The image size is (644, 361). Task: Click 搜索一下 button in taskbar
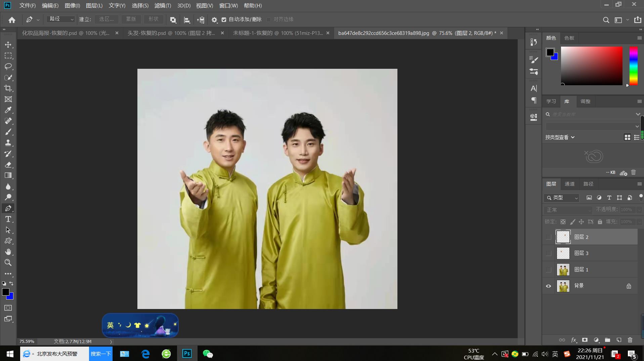(x=100, y=354)
